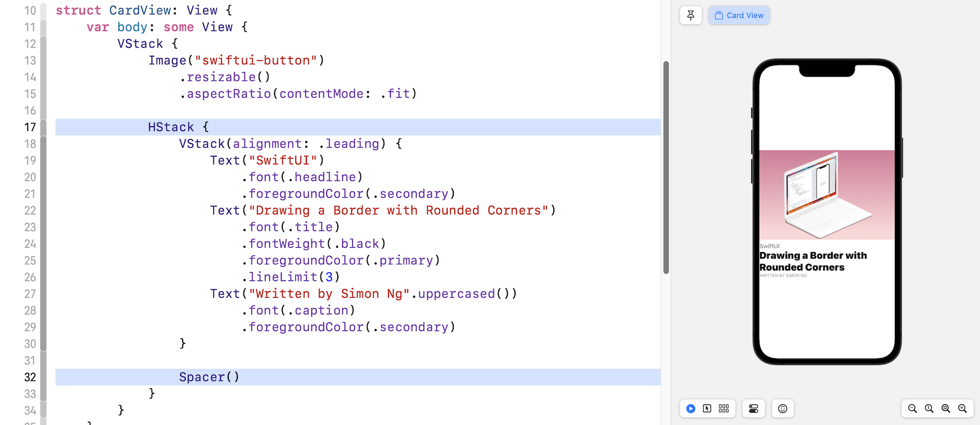Viewport: 980px width, 425px height.
Task: Click .foregroundColor(.secondary) on line 21
Action: (x=348, y=194)
